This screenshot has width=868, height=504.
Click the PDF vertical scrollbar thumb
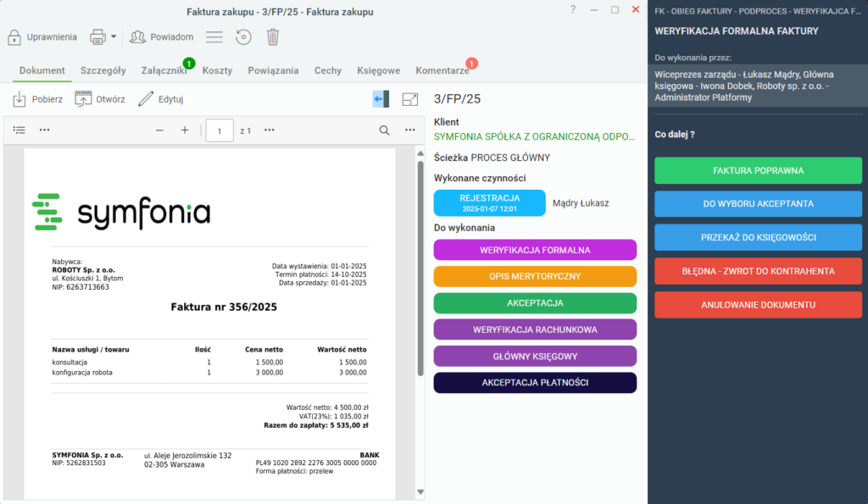pos(420,269)
